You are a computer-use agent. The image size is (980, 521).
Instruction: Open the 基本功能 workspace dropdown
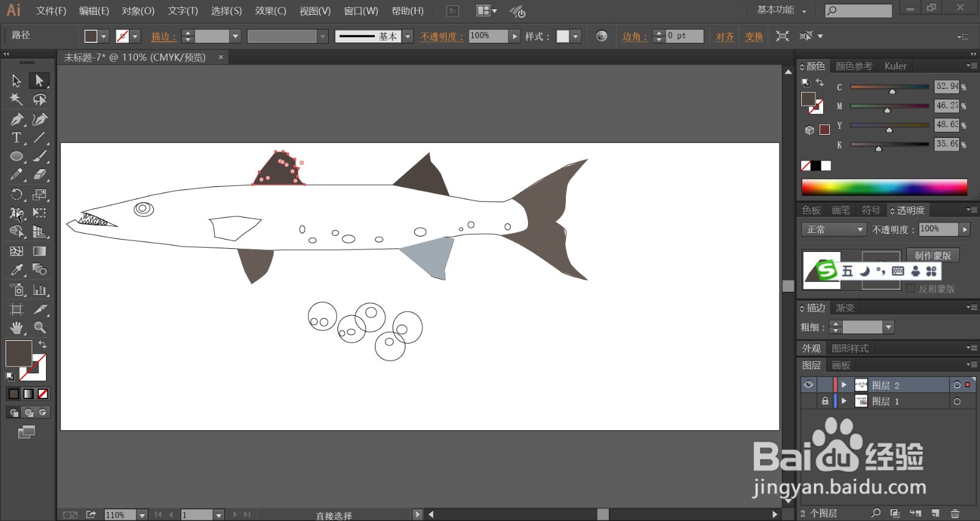[x=782, y=10]
